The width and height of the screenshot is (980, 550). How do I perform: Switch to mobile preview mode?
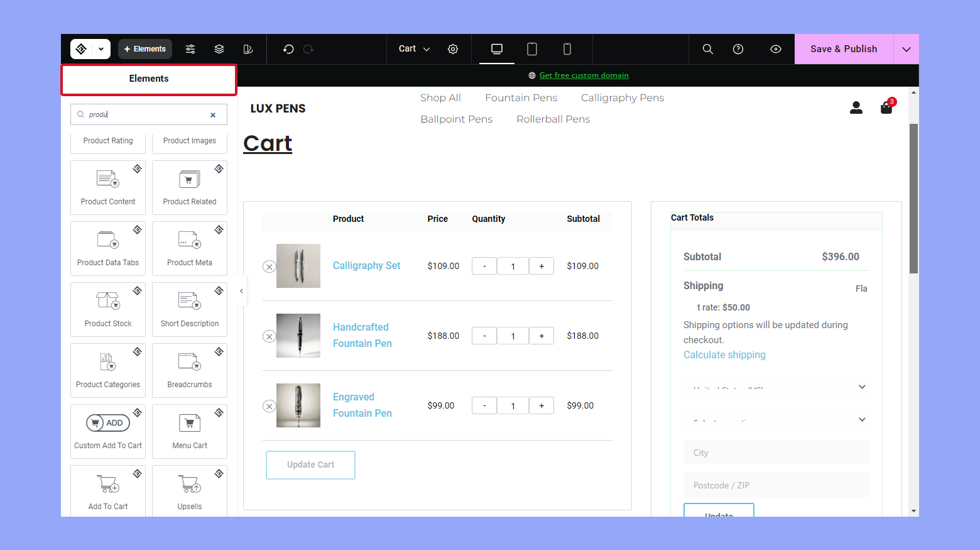(567, 48)
